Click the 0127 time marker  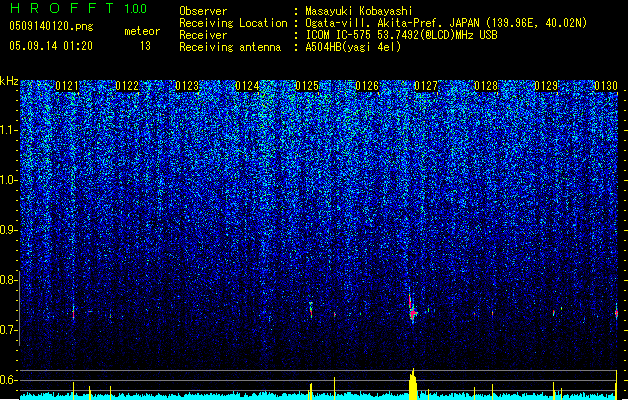426,86
